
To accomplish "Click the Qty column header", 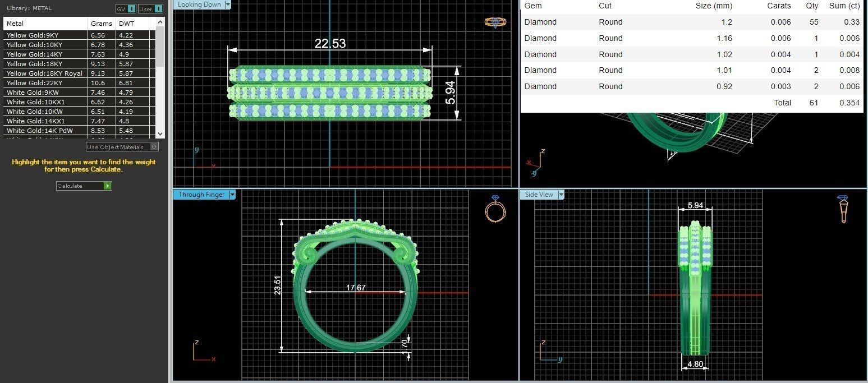I will (812, 6).
